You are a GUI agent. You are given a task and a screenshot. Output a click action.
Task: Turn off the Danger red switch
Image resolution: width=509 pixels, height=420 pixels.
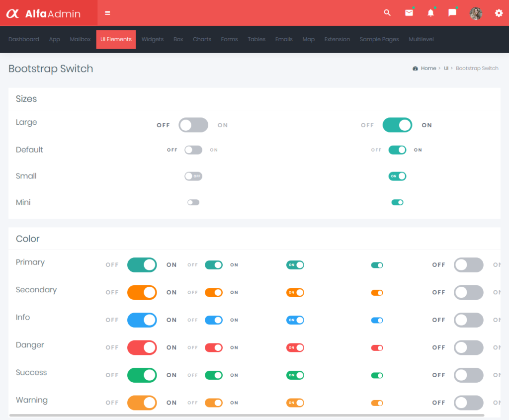click(x=142, y=347)
